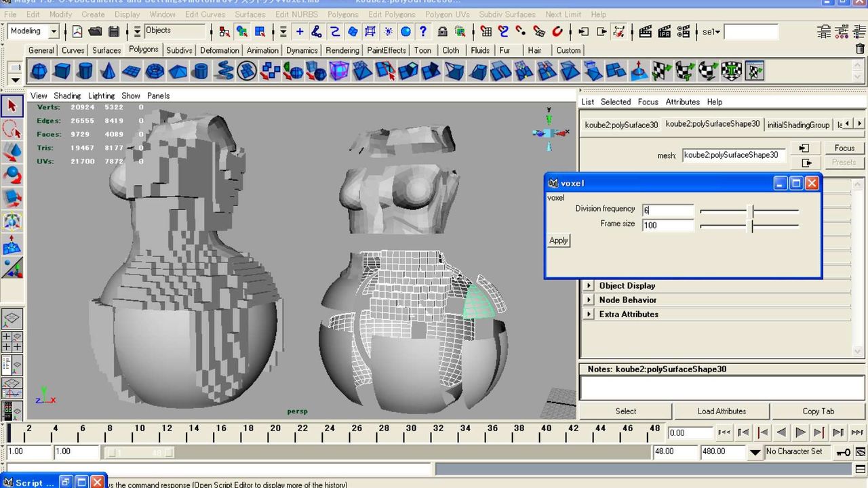Open the shelf trash can icon
868x488 pixels.
[x=861, y=49]
